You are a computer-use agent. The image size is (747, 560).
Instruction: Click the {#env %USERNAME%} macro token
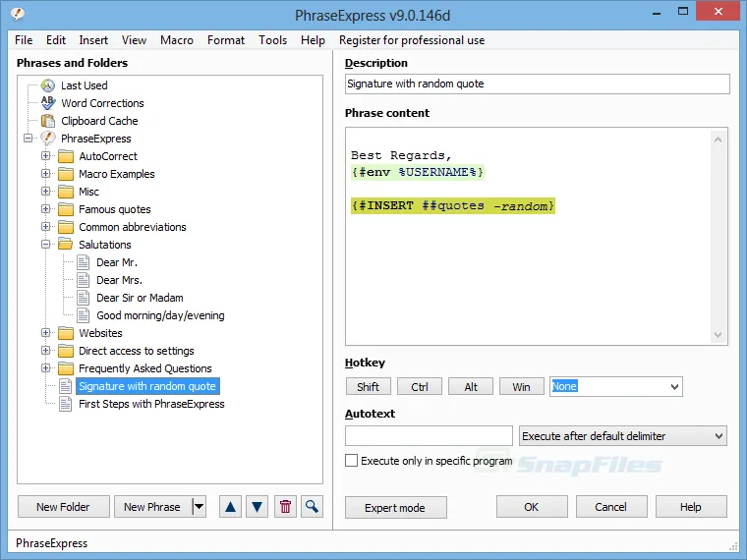coord(418,172)
